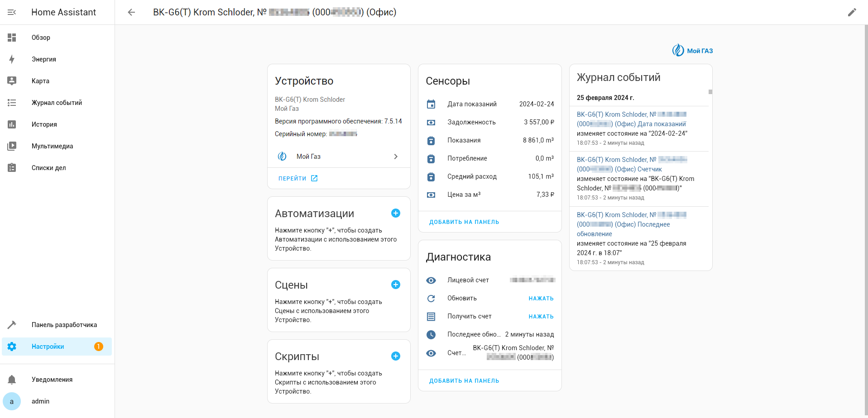Click "2 минуты назад" in Диагностика

529,334
